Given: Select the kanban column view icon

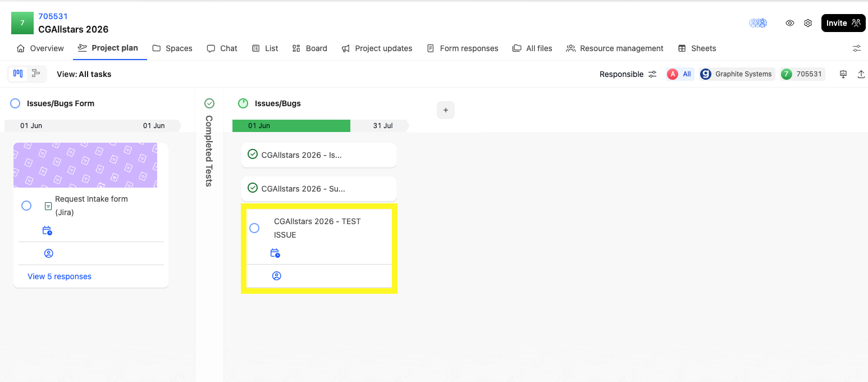Looking at the screenshot, I should (18, 74).
